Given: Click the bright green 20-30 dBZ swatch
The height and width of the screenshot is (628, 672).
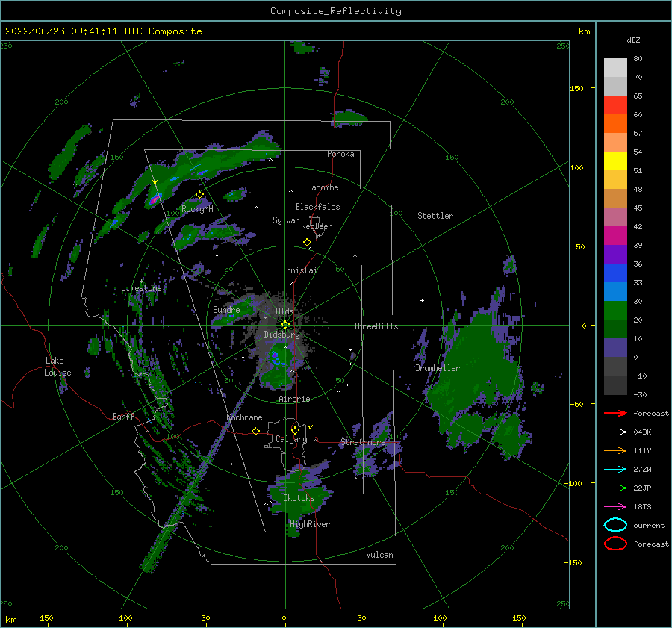Looking at the screenshot, I should tap(615, 311).
